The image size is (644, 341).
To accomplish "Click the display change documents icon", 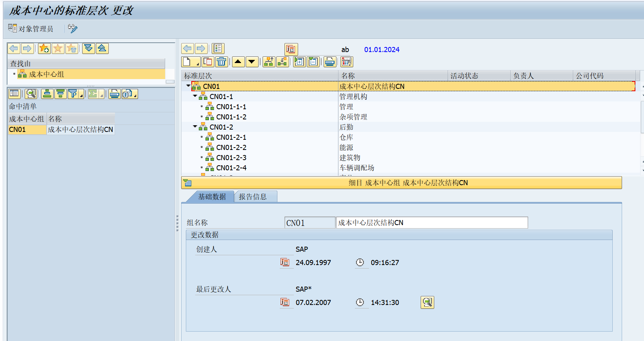I will [x=427, y=302].
